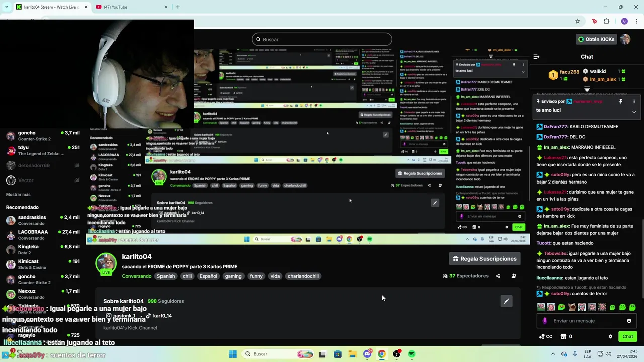This screenshot has width=644, height=362.
Task: Select funny tag
Action: pos(256,276)
